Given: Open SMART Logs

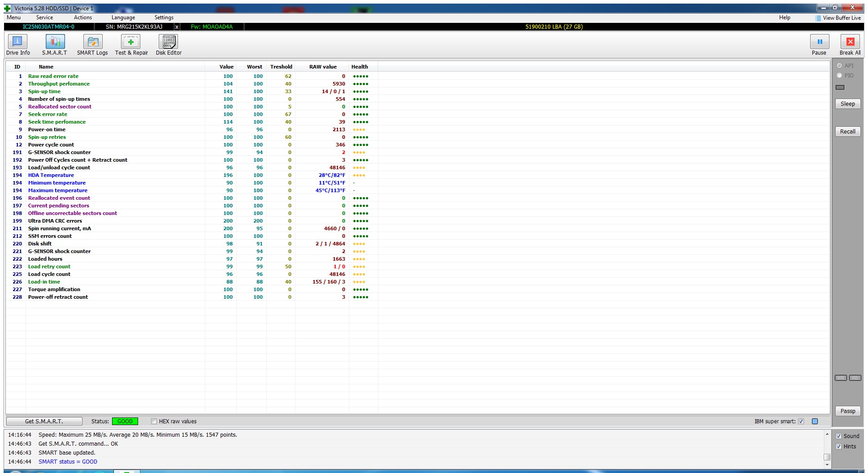Looking at the screenshot, I should tap(92, 45).
